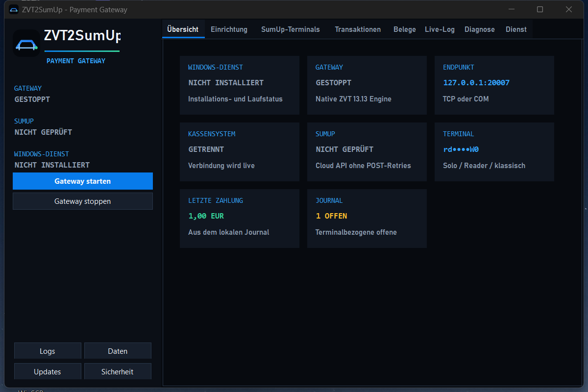Click TCP oder COM text
The height and width of the screenshot is (392, 588).
click(466, 99)
